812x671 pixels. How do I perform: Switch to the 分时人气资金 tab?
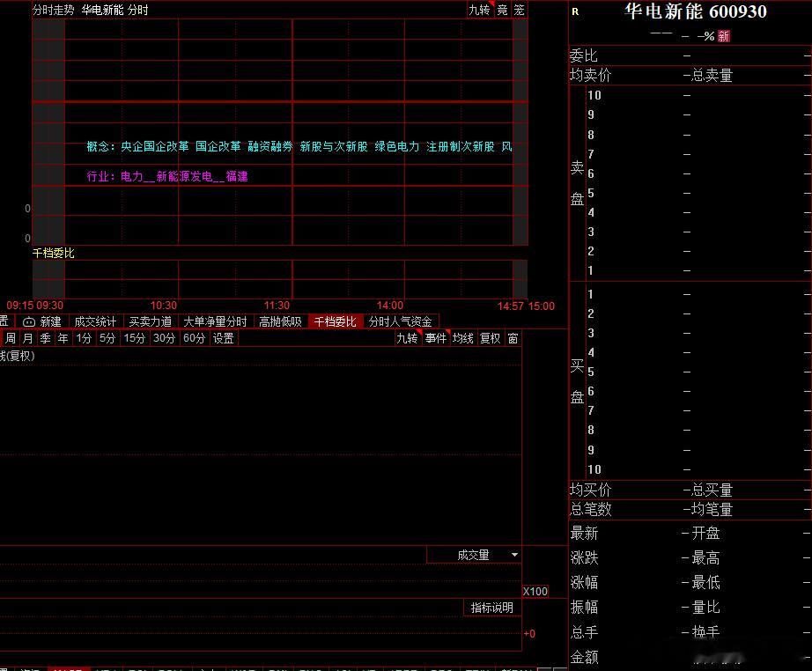click(x=401, y=321)
